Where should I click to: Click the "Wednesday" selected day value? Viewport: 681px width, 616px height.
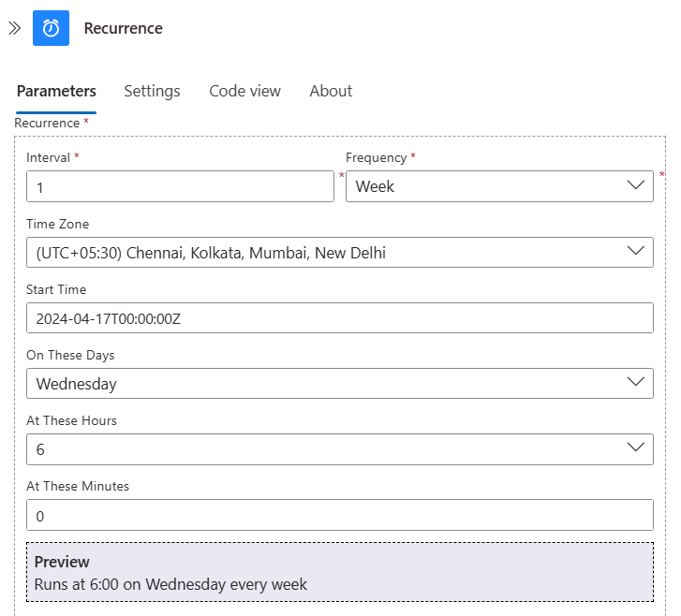76,384
